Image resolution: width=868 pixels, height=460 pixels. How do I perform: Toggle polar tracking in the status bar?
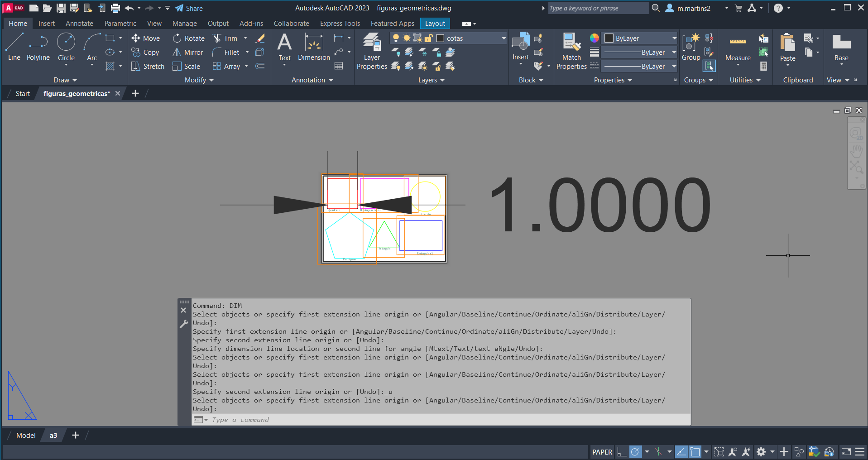tap(636, 452)
